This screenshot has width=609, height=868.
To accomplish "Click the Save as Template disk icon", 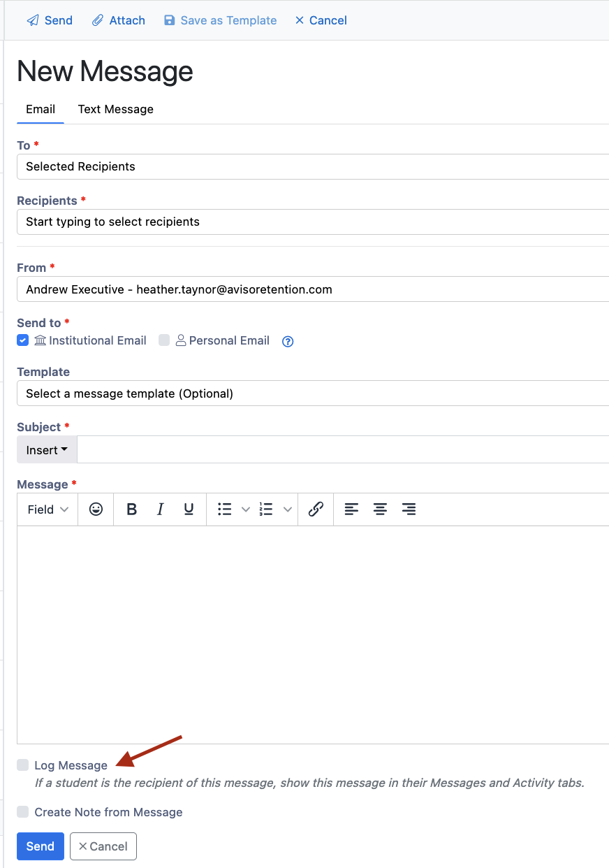I will 169,20.
